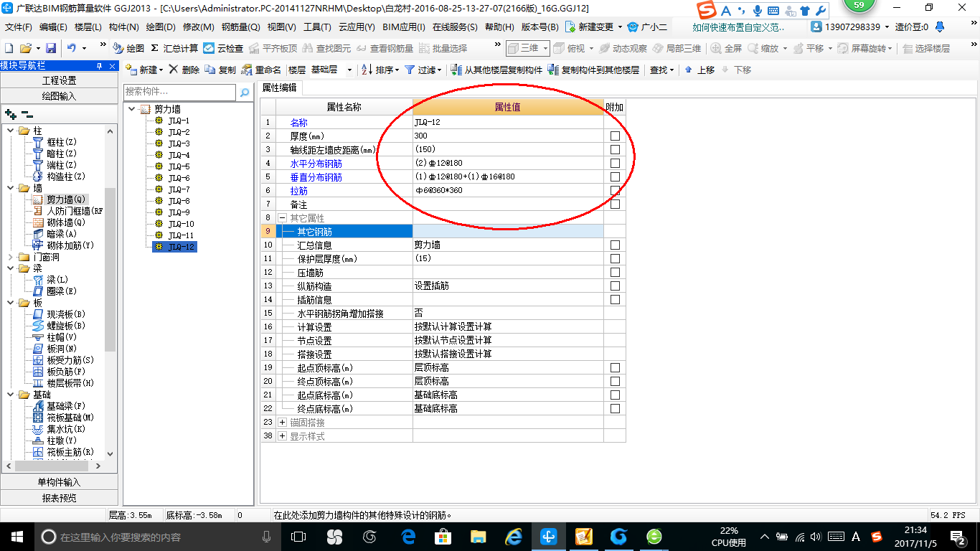Open the 云应用(Y) menu
980x551 pixels.
tap(357, 27)
